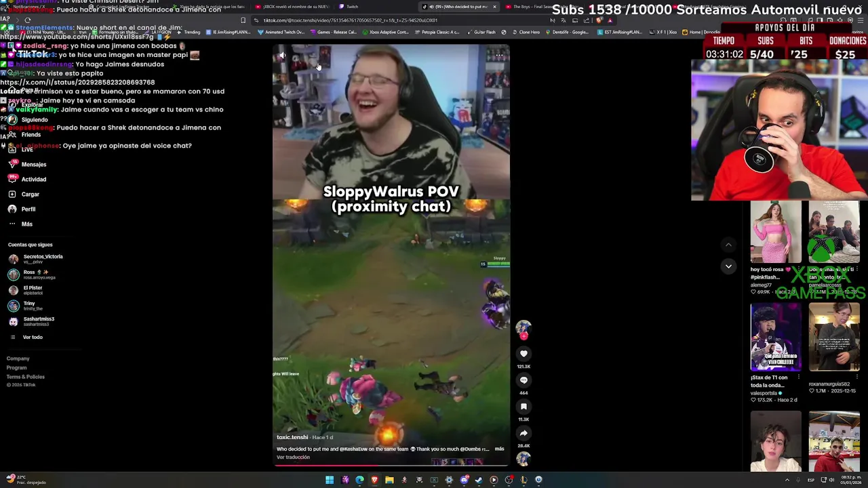868x488 pixels.
Task: Go to the previous video with up arrow
Action: click(x=728, y=245)
